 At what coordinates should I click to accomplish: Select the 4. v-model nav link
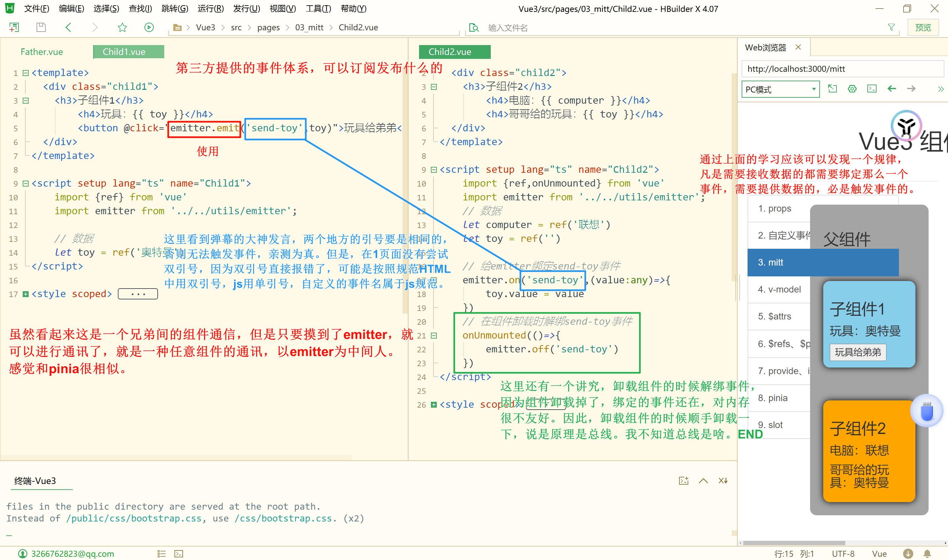(779, 290)
